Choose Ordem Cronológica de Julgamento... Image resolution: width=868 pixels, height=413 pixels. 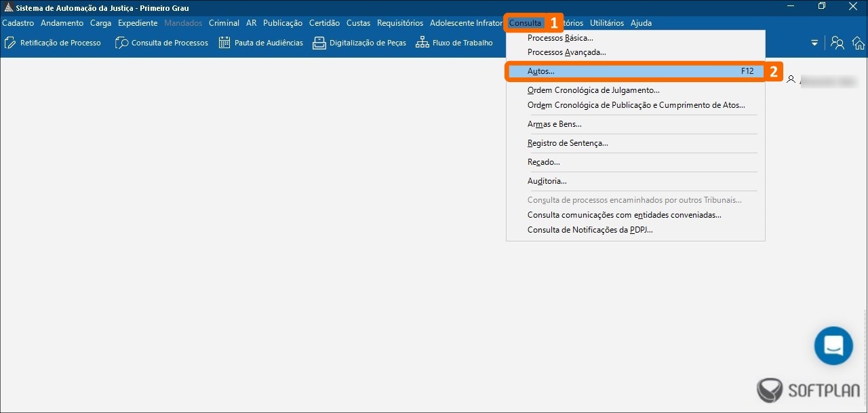(x=635, y=90)
